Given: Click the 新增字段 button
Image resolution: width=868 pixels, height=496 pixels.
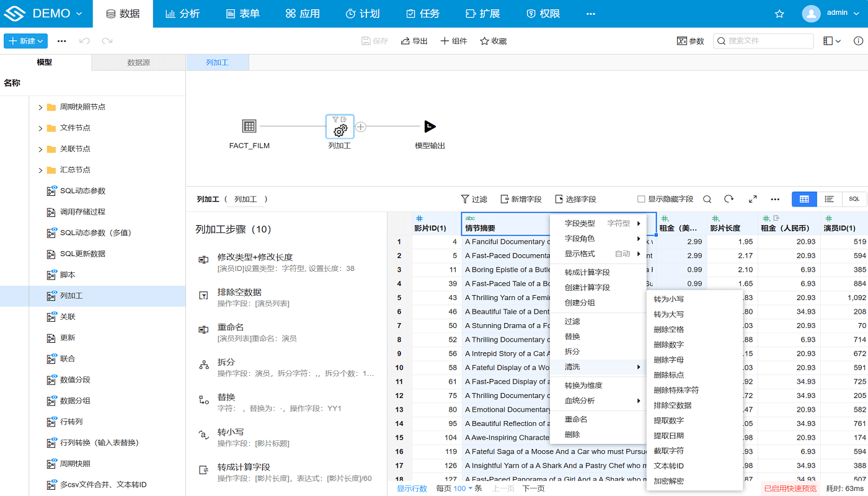Looking at the screenshot, I should (521, 199).
